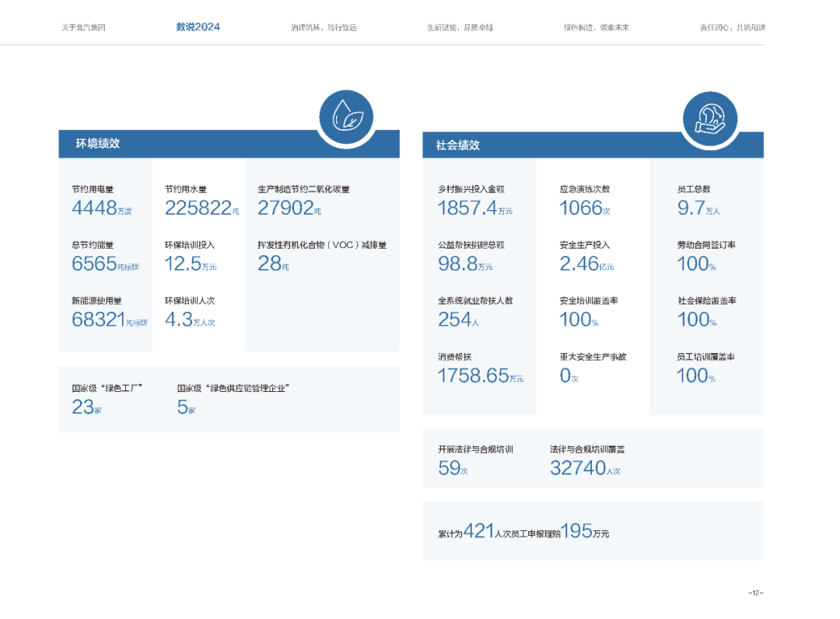Screen dimensions: 840x619
Task: Click the 重大安全生产事故 value 0
Action: 565,376
